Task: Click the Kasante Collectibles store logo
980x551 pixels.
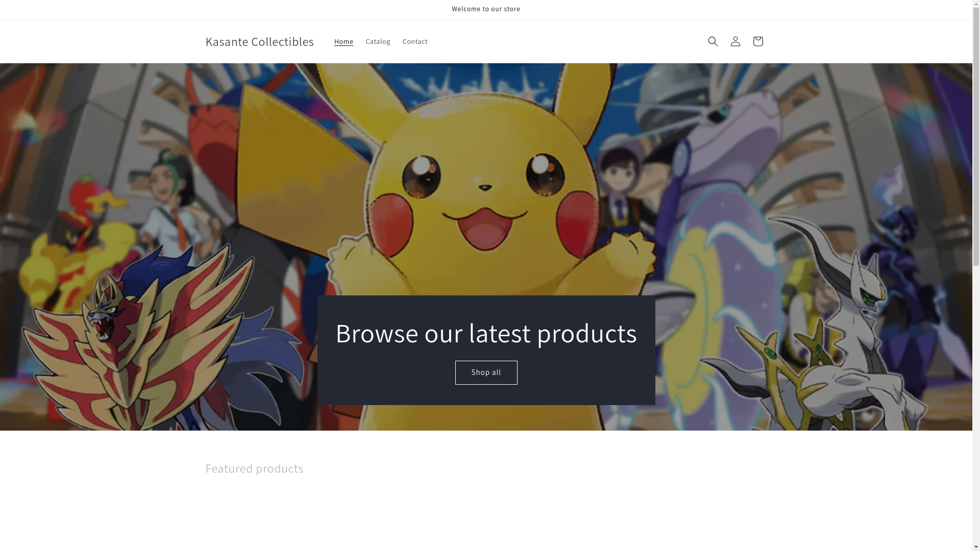Action: point(259,41)
